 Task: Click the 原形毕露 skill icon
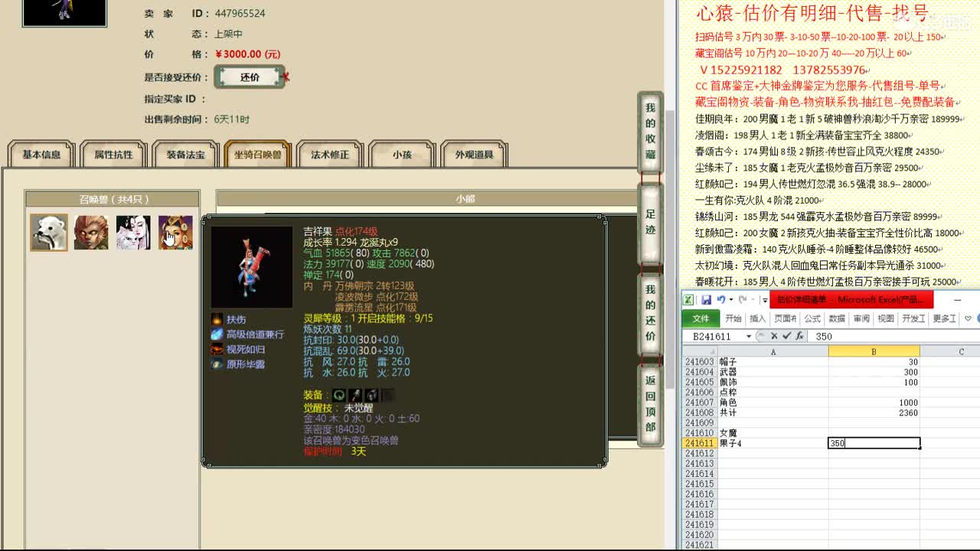pyautogui.click(x=217, y=364)
